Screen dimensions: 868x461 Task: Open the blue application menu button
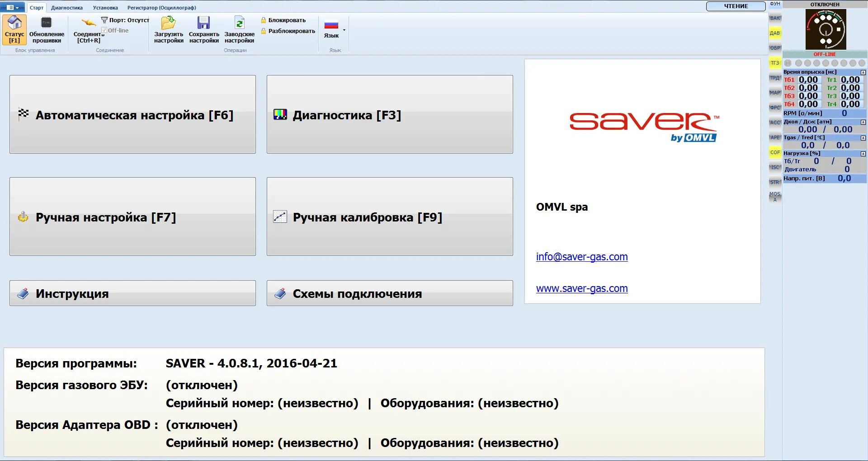pyautogui.click(x=13, y=8)
